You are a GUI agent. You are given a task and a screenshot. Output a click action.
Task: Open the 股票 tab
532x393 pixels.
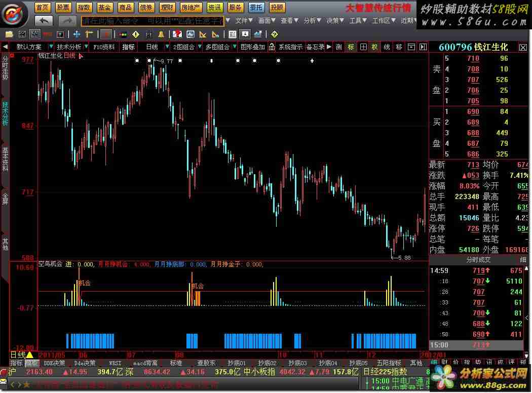pyautogui.click(x=63, y=8)
